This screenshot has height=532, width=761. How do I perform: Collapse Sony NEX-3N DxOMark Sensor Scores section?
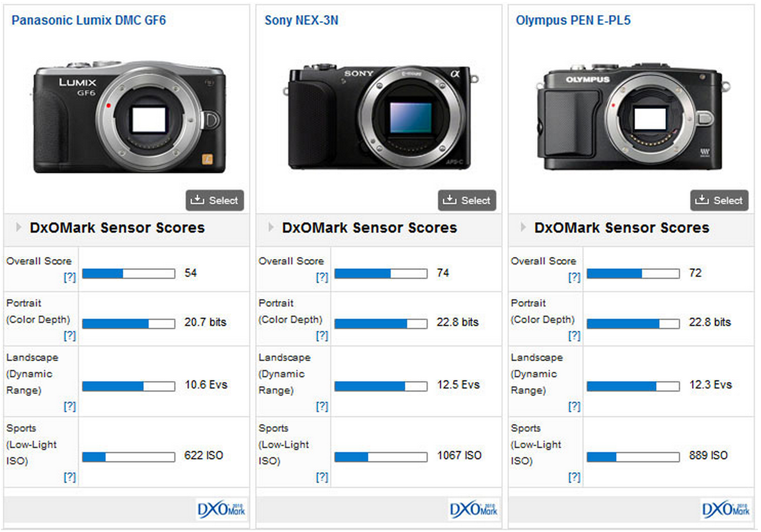click(271, 227)
